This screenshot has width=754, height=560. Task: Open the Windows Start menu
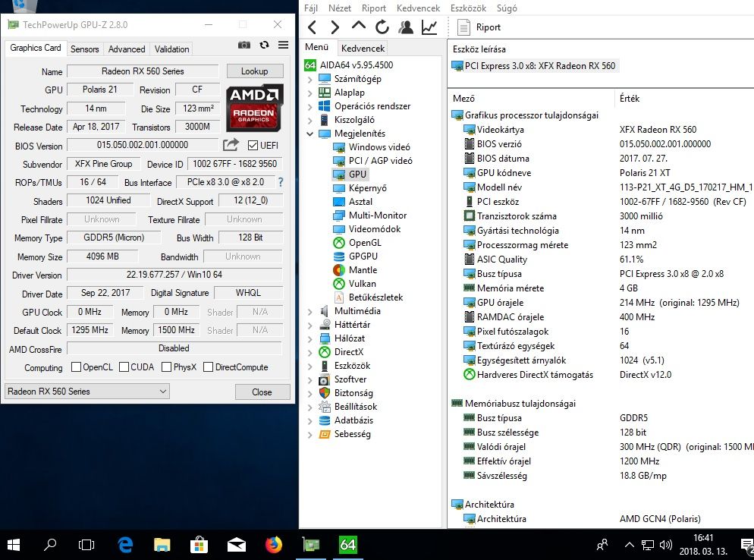click(14, 545)
